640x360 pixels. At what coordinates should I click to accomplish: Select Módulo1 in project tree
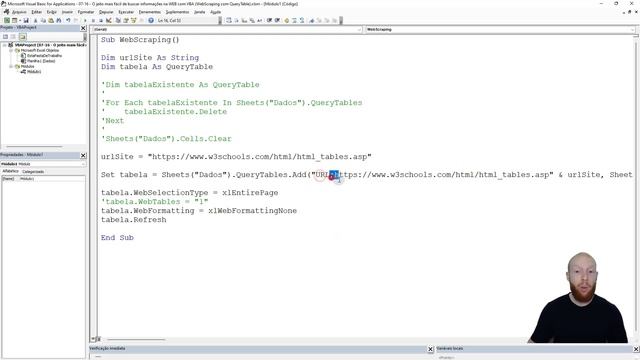(x=34, y=71)
